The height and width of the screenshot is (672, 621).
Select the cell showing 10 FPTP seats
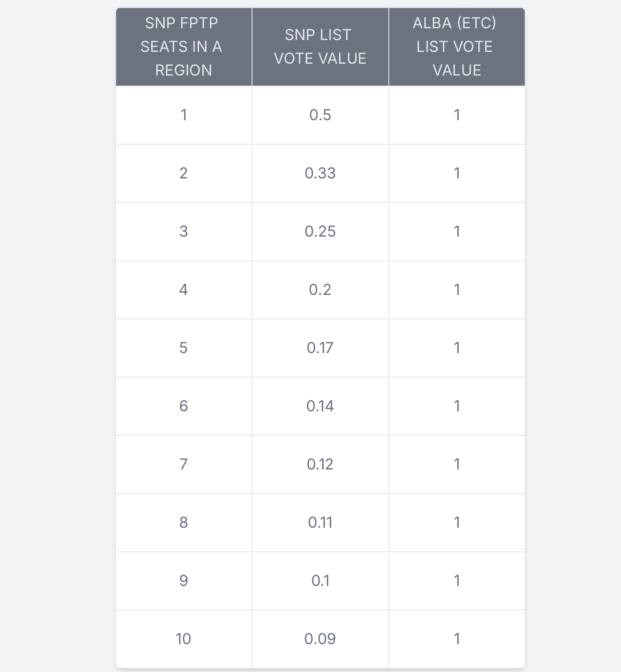point(183,639)
